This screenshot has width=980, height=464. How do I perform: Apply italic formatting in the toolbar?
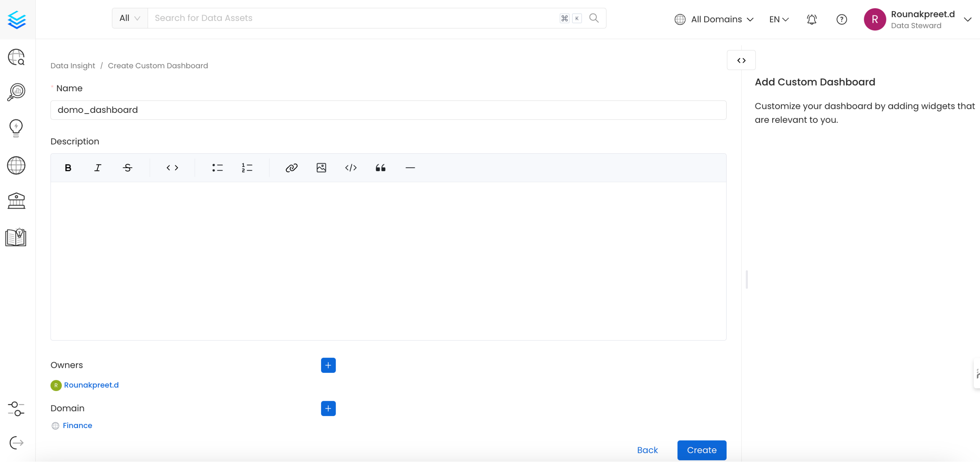(x=97, y=167)
